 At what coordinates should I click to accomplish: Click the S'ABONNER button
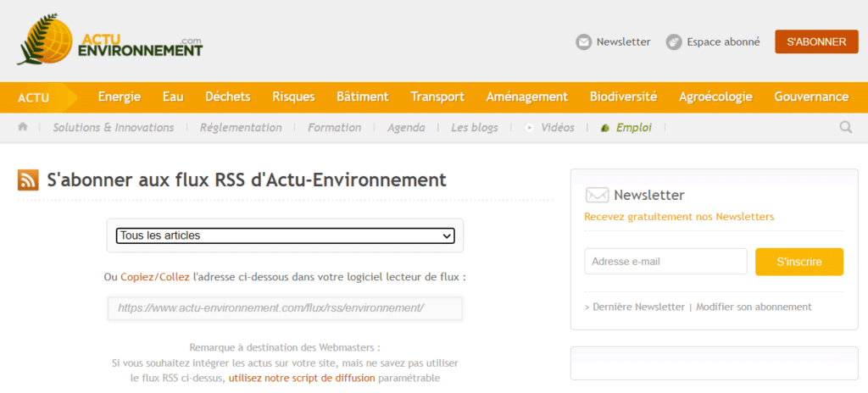[x=816, y=42]
